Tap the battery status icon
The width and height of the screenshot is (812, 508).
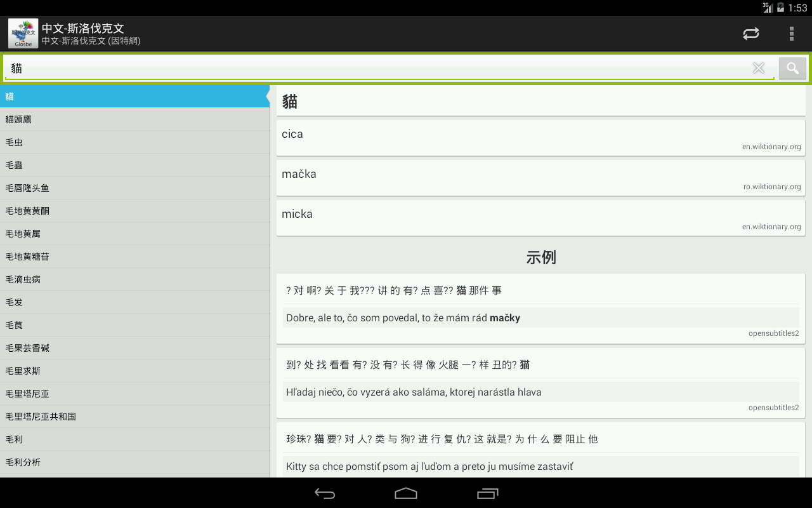780,8
